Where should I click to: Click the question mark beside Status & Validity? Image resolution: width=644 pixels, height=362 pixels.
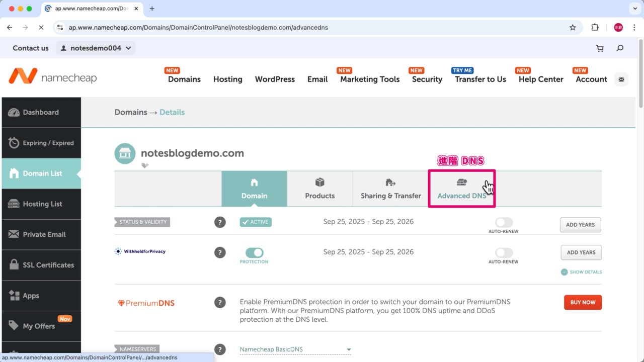(220, 222)
